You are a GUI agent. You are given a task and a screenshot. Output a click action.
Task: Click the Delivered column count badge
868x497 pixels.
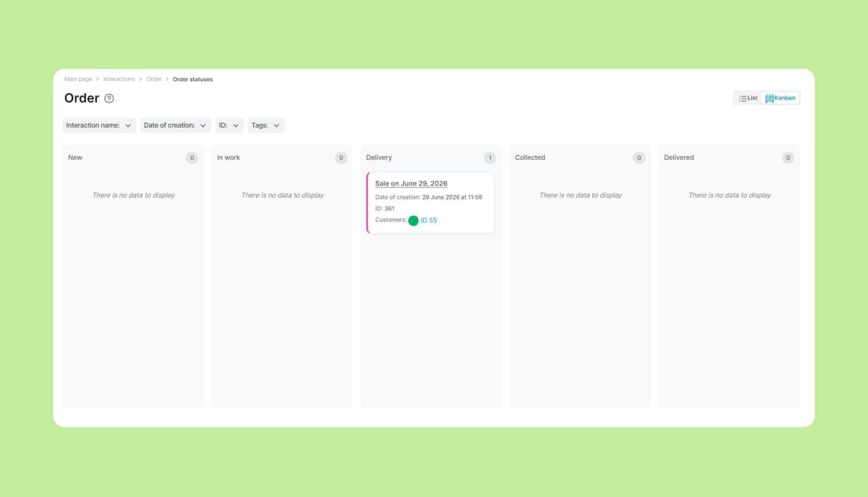coord(788,158)
